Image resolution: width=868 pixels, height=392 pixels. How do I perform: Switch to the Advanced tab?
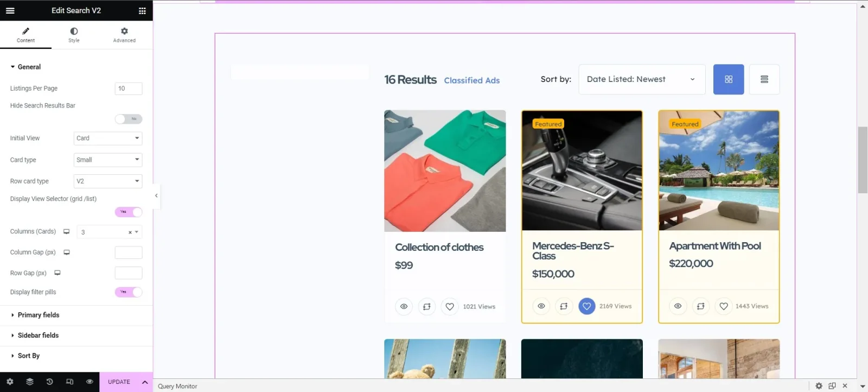[124, 35]
